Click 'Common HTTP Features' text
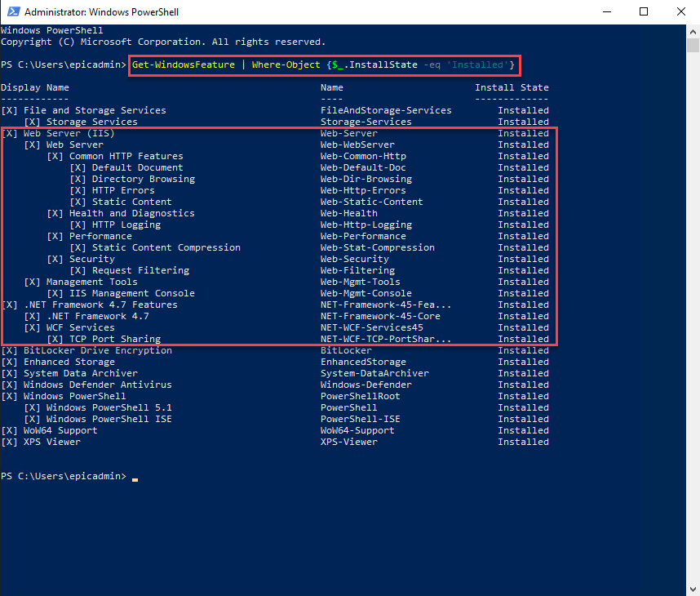 (126, 156)
